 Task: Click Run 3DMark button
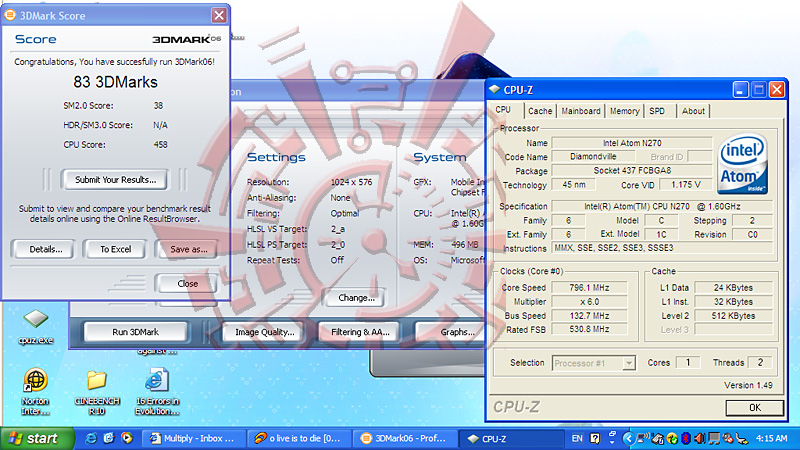[x=135, y=332]
